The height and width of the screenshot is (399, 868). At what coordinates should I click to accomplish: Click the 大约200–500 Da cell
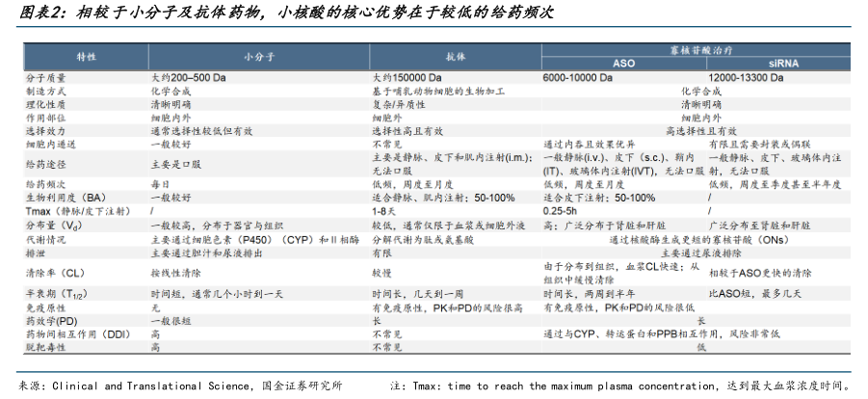click(188, 77)
